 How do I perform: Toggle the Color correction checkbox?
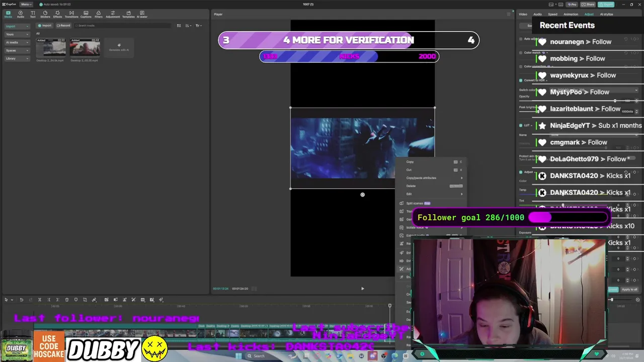point(521,66)
